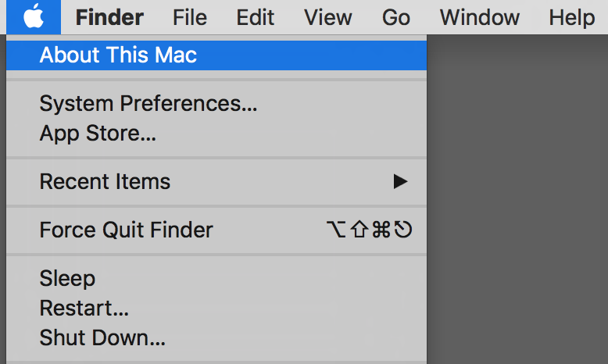This screenshot has width=608, height=364.
Task: Put the Mac to Sleep
Action: (216, 278)
